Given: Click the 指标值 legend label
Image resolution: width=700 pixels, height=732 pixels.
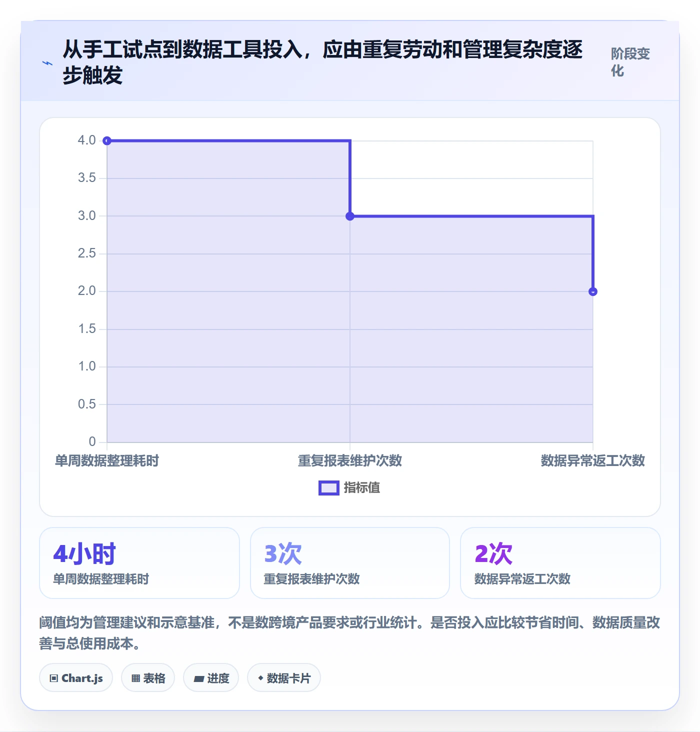Looking at the screenshot, I should coord(362,487).
